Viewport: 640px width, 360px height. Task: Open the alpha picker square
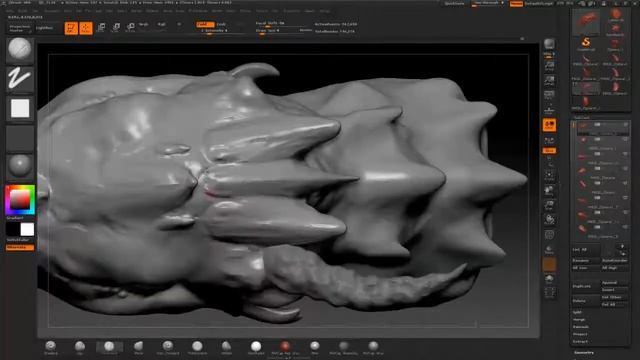20,108
